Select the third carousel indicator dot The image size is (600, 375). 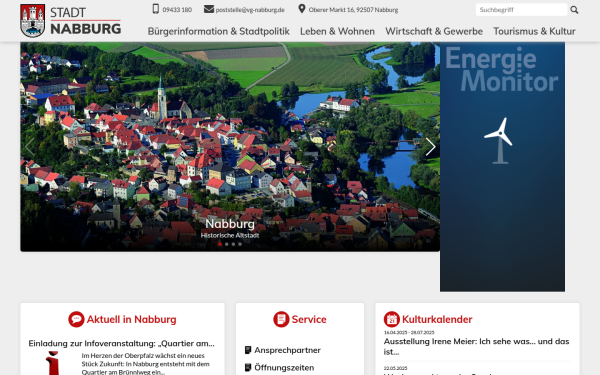coord(233,244)
